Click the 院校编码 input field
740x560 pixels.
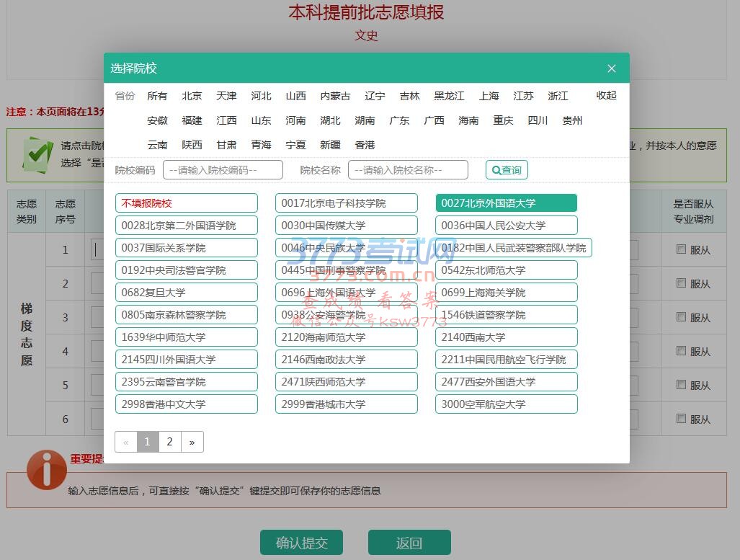223,170
